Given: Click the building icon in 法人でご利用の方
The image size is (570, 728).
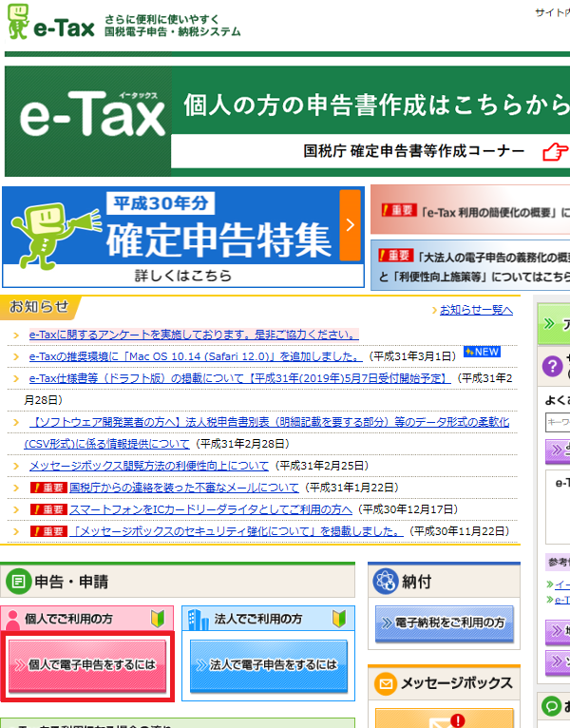Looking at the screenshot, I should (x=199, y=620).
